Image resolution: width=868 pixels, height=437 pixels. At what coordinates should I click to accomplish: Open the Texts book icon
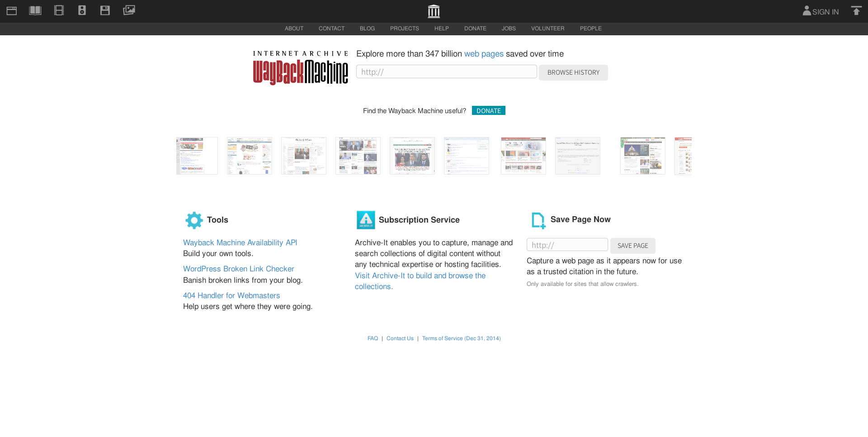click(35, 10)
